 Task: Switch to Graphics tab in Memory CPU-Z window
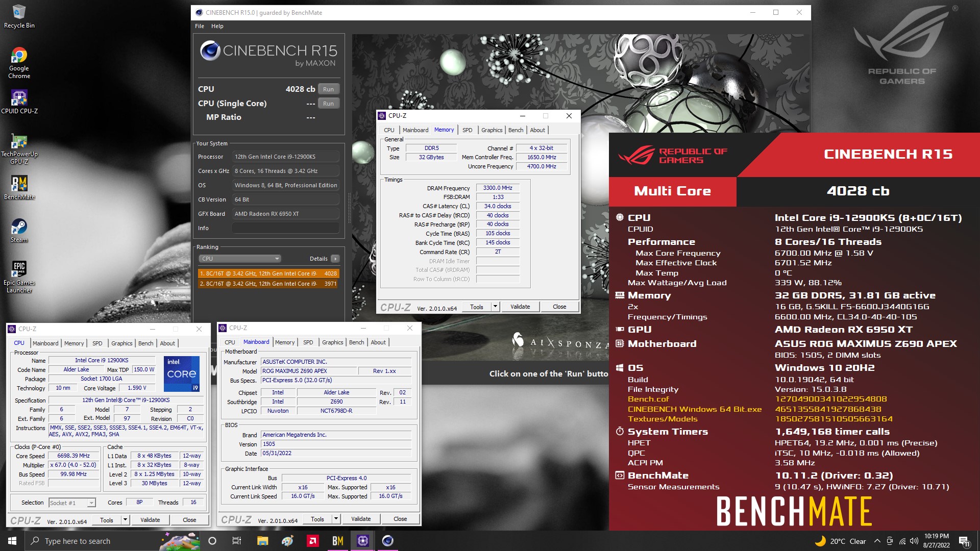492,130
